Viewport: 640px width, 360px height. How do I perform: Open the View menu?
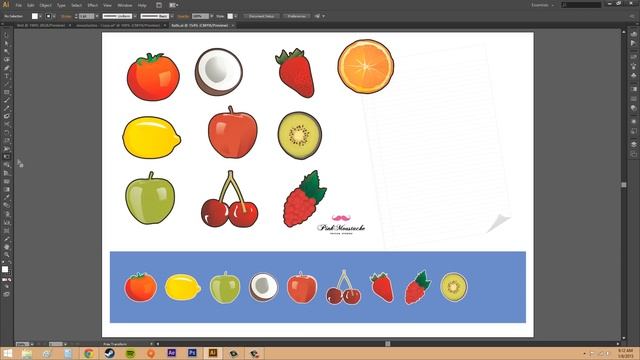click(x=107, y=5)
